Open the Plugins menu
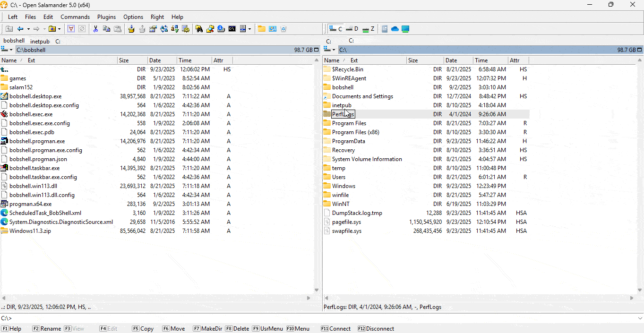This screenshot has width=644, height=333. 106,17
